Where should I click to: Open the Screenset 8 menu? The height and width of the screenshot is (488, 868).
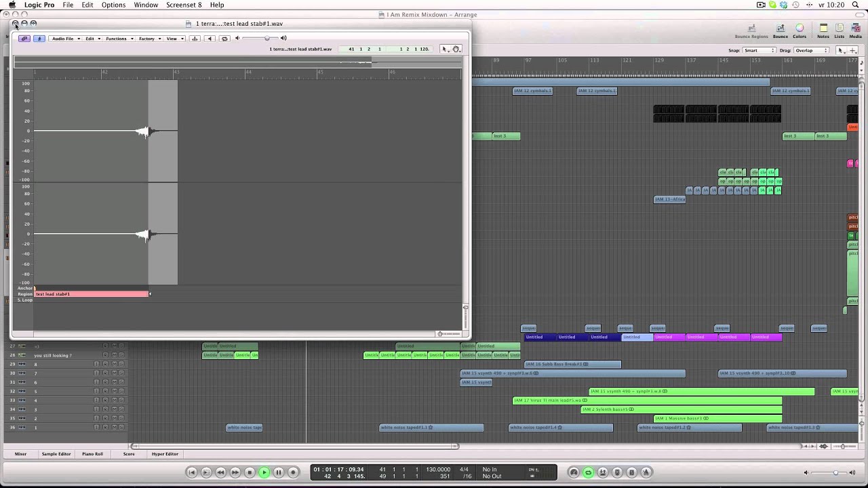click(184, 5)
